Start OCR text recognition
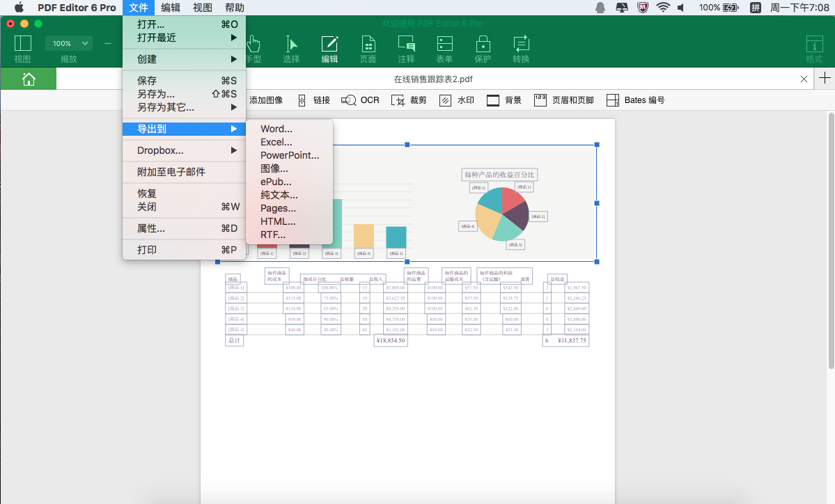Image resolution: width=835 pixels, height=504 pixels. click(360, 100)
